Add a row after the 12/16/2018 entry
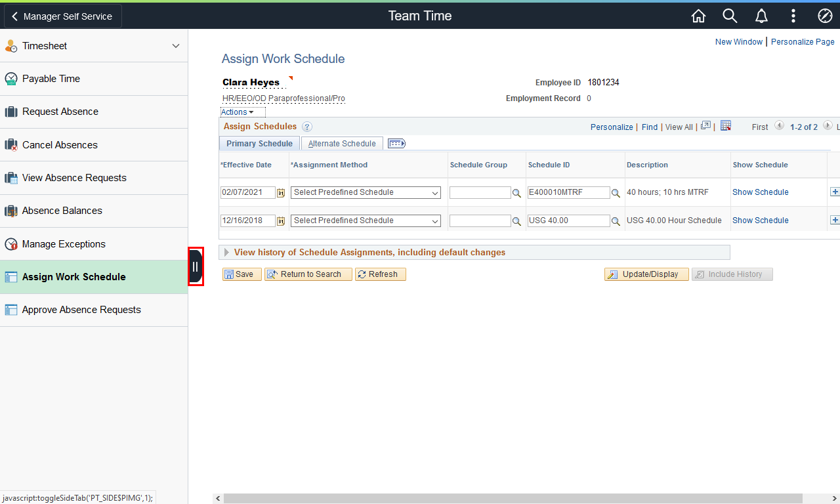 pyautogui.click(x=835, y=220)
